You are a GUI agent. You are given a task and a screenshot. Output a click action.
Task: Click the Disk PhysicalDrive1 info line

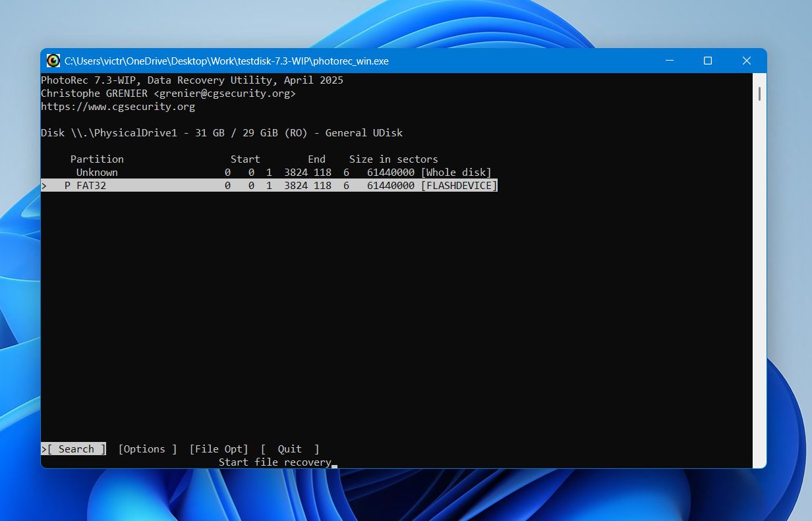pyautogui.click(x=221, y=133)
